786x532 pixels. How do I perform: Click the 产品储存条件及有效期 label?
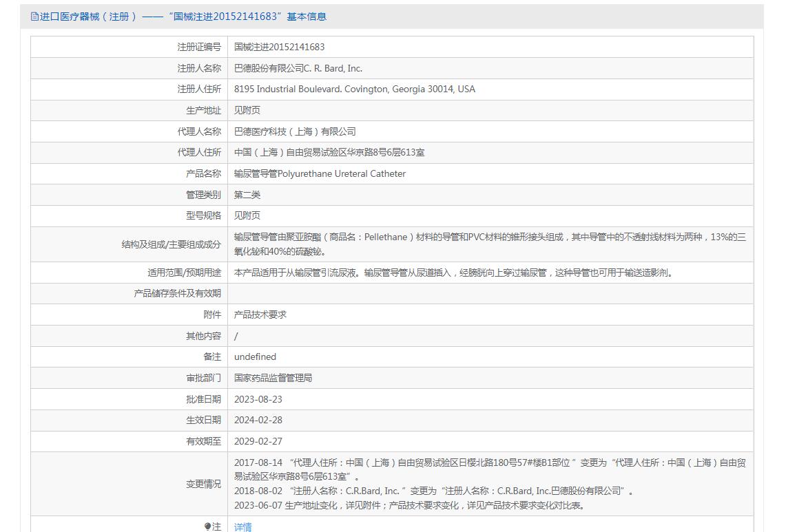pyautogui.click(x=178, y=294)
